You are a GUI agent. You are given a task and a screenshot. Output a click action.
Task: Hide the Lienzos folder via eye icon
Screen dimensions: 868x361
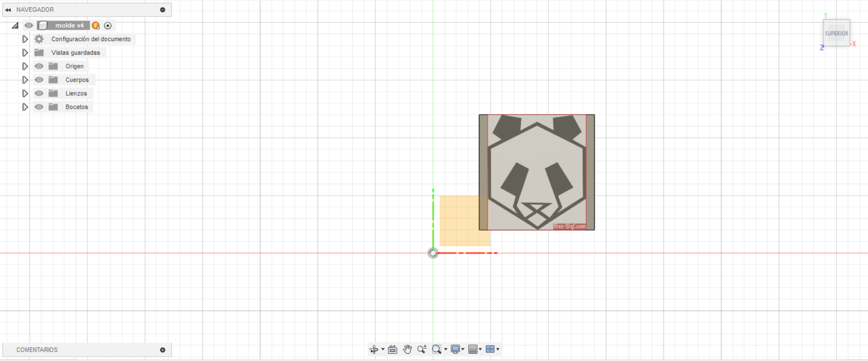click(x=39, y=93)
